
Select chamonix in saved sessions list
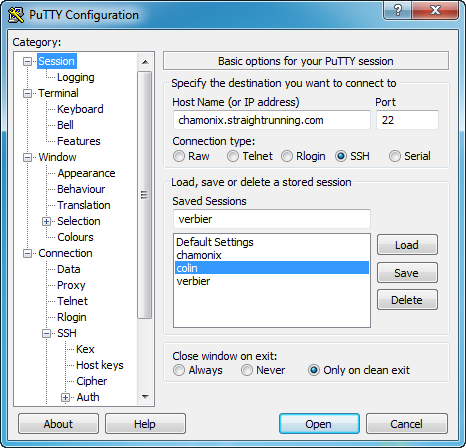272,255
